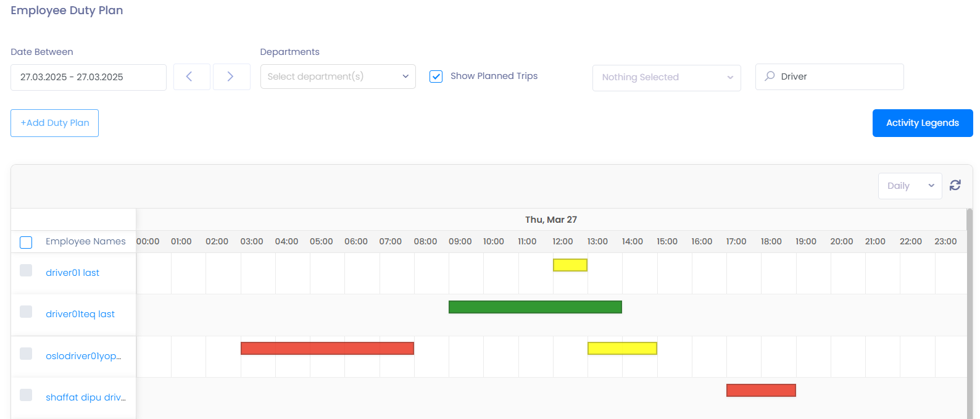
Task: Click the search magnifier icon in Driver field
Action: [770, 77]
